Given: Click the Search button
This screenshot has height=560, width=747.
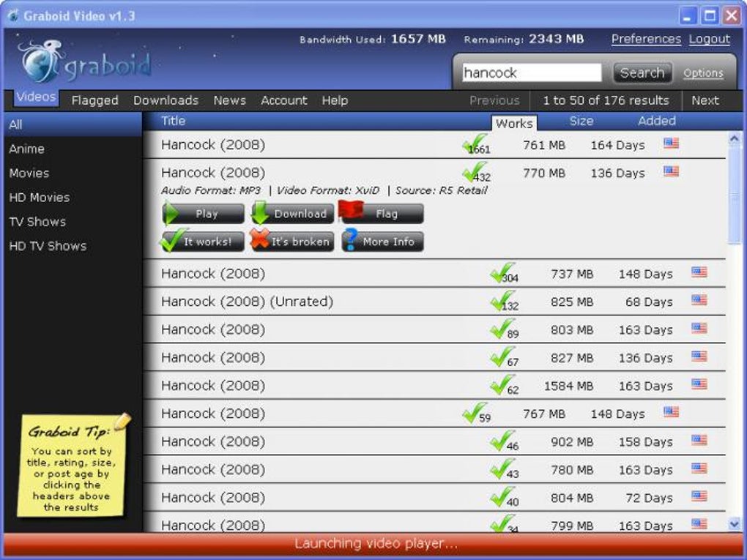Looking at the screenshot, I should (x=642, y=73).
